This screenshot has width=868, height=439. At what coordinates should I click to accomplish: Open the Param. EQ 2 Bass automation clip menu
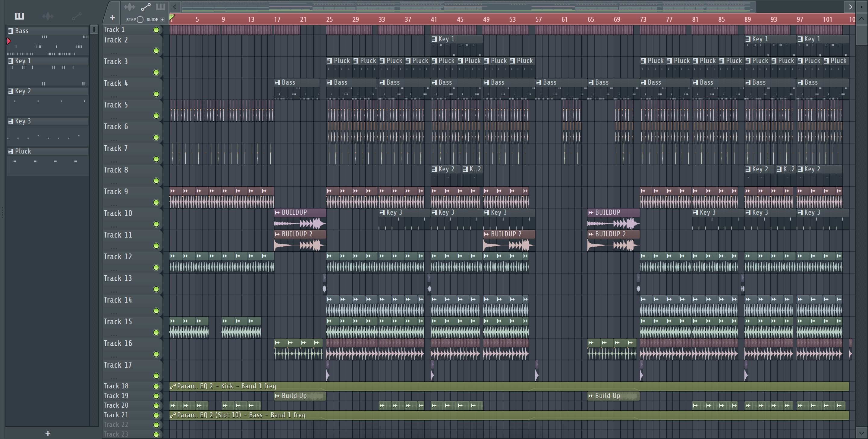coord(173,416)
